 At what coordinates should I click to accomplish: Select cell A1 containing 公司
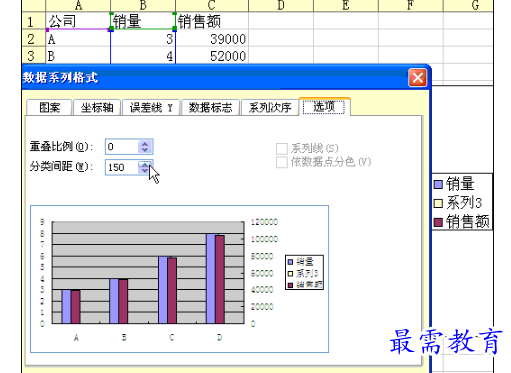coord(78,21)
